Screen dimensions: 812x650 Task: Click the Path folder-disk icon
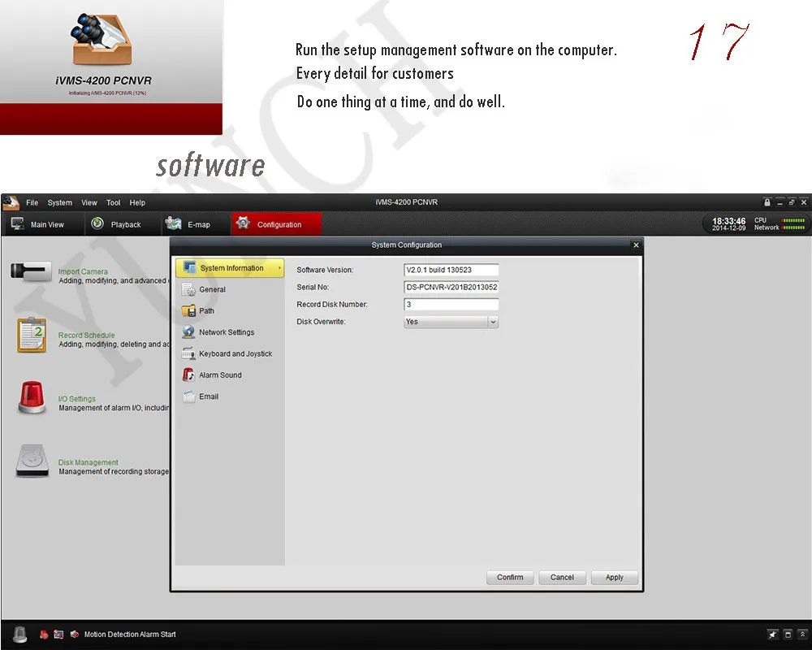[x=188, y=311]
